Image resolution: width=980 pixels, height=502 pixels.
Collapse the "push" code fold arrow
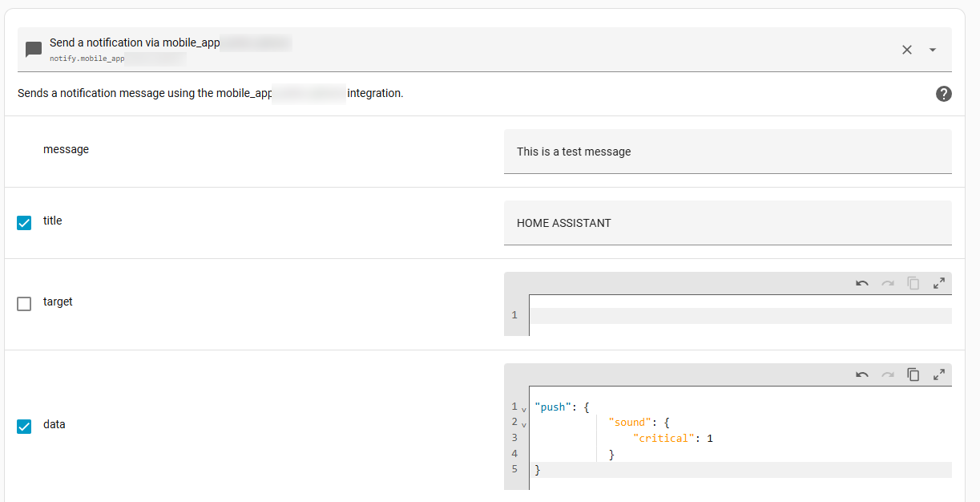(524, 409)
